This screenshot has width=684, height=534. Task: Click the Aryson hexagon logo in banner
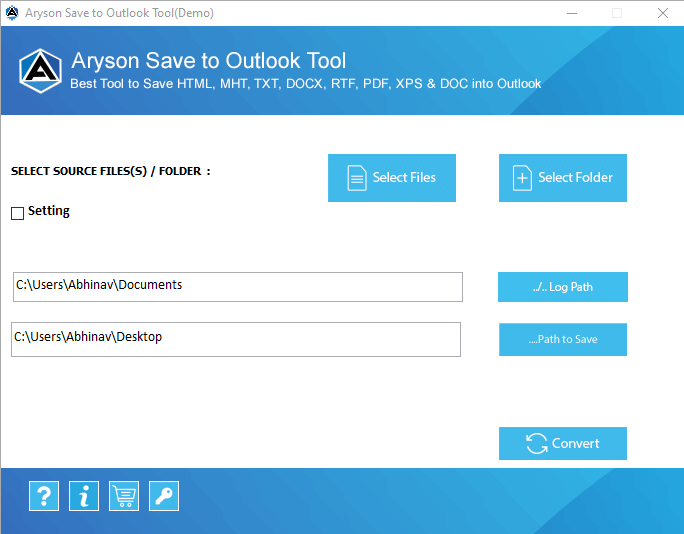coord(40,71)
